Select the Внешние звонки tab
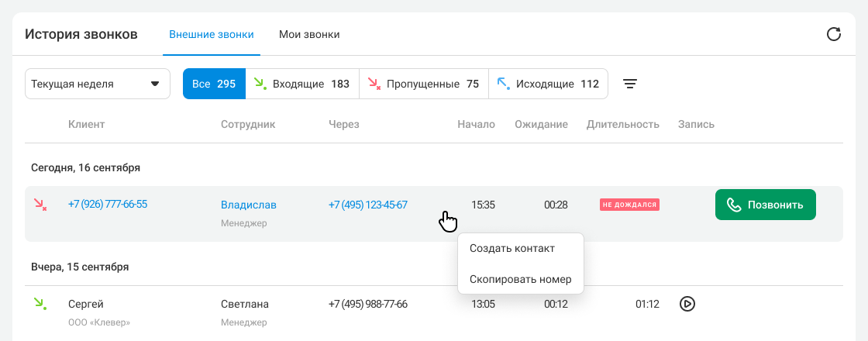This screenshot has height=341, width=868. 212,35
